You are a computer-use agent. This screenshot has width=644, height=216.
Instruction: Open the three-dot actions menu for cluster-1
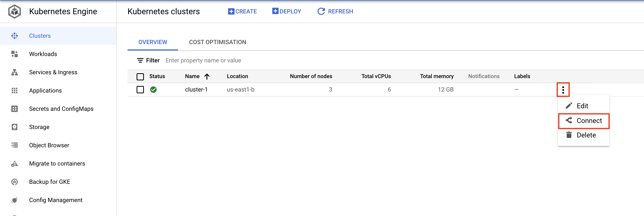pos(563,90)
